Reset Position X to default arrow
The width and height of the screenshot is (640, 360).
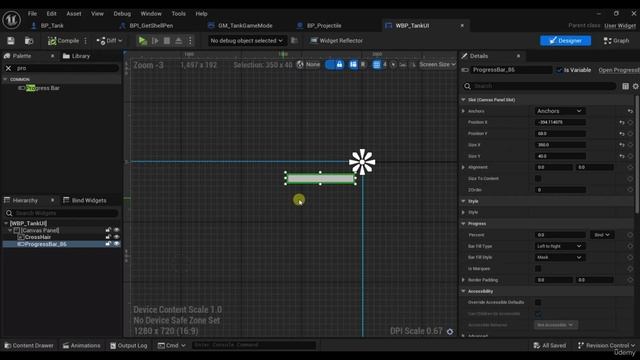pyautogui.click(x=622, y=122)
